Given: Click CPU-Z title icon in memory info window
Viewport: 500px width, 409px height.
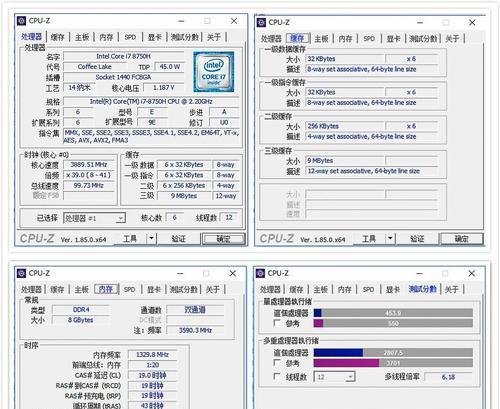Looking at the screenshot, I should pyautogui.click(x=21, y=273).
